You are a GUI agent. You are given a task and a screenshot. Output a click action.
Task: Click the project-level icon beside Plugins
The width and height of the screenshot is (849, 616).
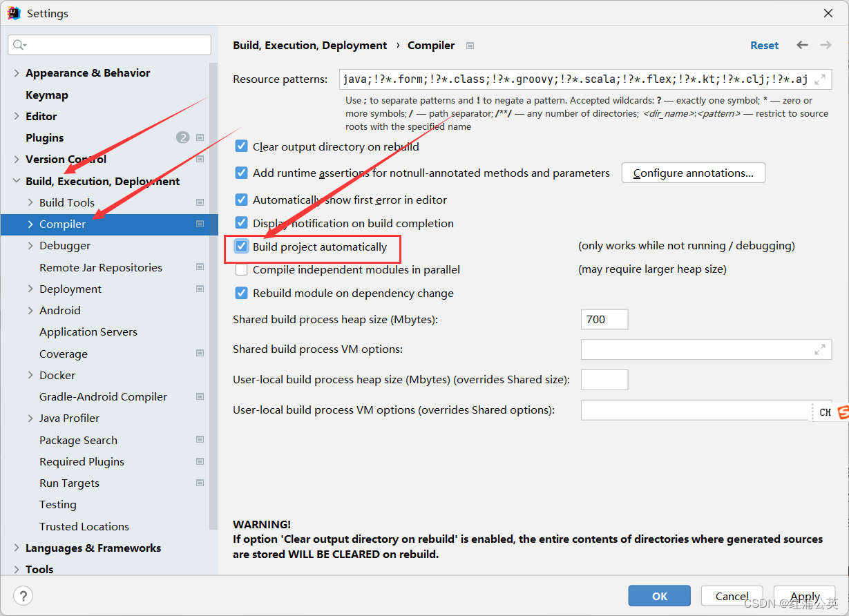tap(200, 137)
